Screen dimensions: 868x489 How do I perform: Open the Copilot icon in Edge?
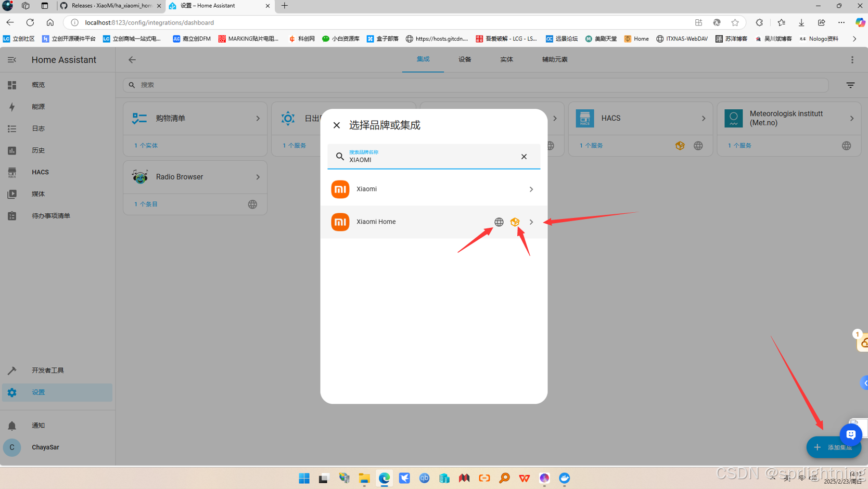point(860,22)
